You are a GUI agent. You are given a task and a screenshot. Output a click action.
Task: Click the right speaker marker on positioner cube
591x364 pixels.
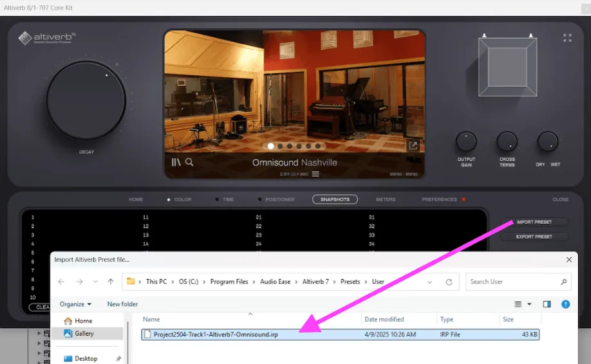531,36
